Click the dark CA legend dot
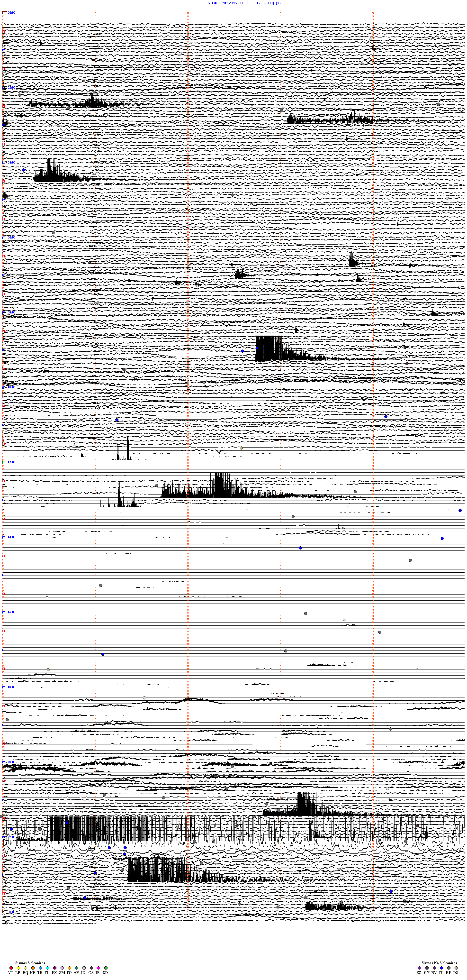Image resolution: width=467 pixels, height=980 pixels. coord(91,968)
